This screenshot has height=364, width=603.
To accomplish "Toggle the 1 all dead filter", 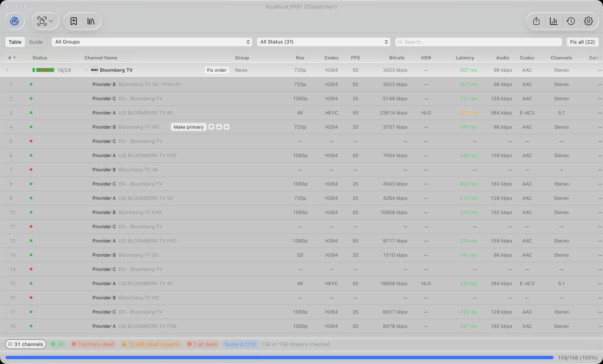I will tap(202, 344).
